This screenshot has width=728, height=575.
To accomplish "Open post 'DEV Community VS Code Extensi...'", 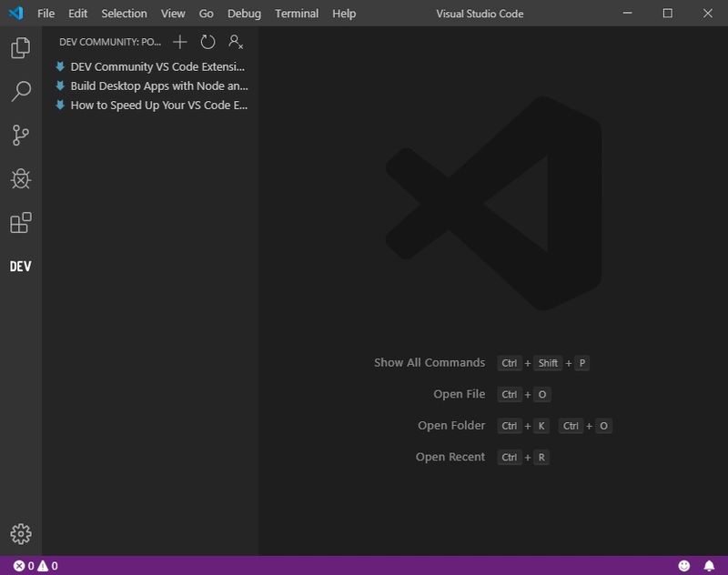I will point(151,66).
